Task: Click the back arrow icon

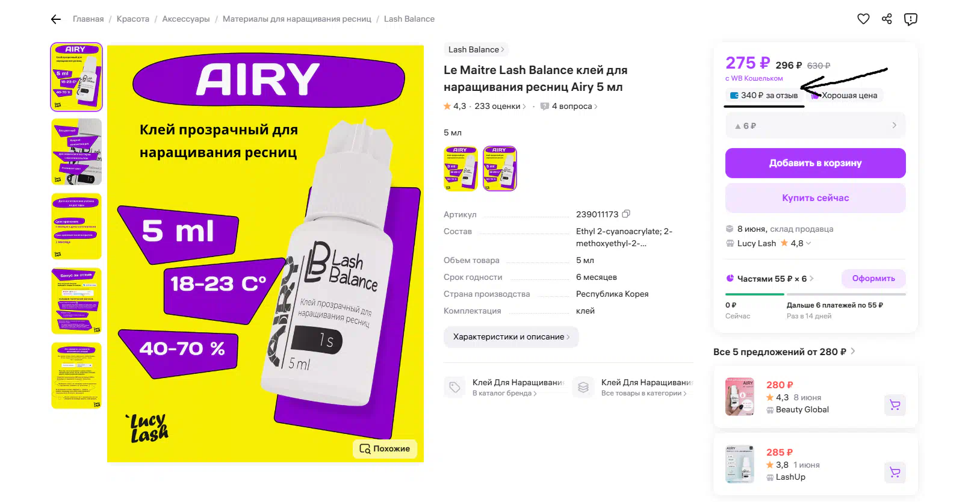Action: [56, 19]
